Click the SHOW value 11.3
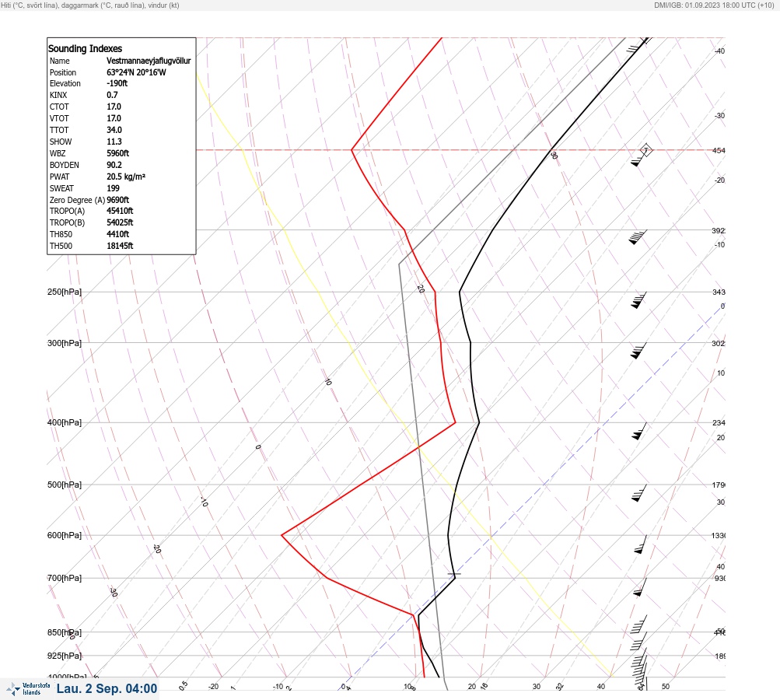The image size is (780, 700). pyautogui.click(x=114, y=142)
